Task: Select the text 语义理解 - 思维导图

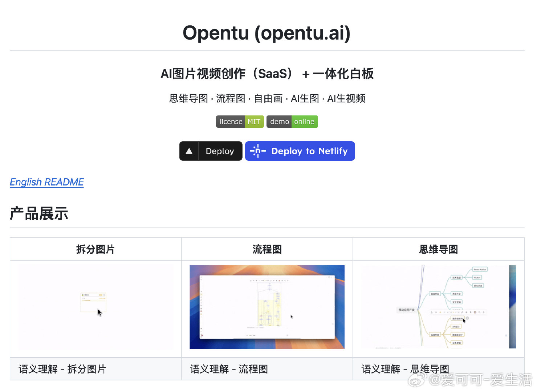Action: pos(405,369)
